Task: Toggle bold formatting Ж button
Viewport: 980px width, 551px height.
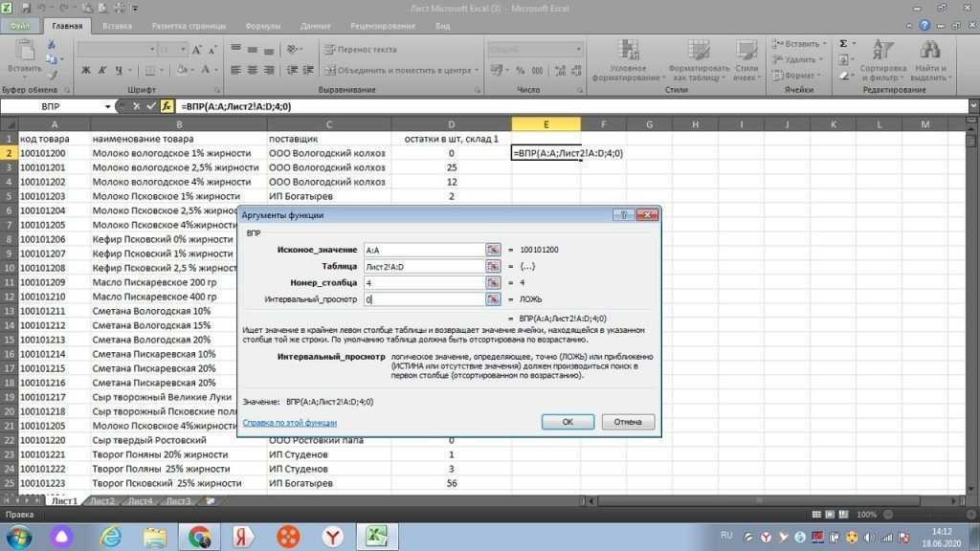Action: pos(86,70)
